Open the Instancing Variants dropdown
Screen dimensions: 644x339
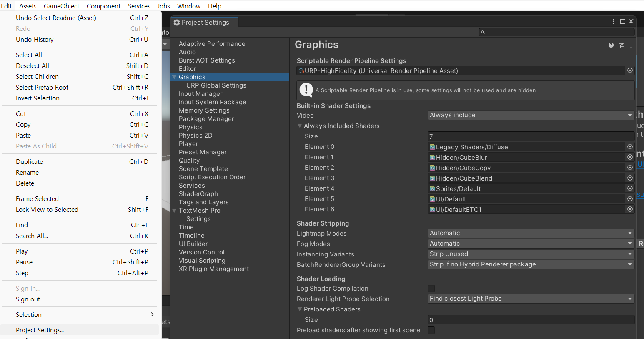[531, 254]
